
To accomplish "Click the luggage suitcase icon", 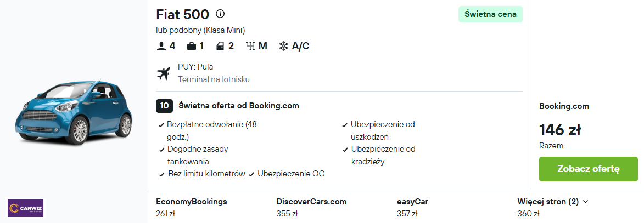I will [192, 47].
